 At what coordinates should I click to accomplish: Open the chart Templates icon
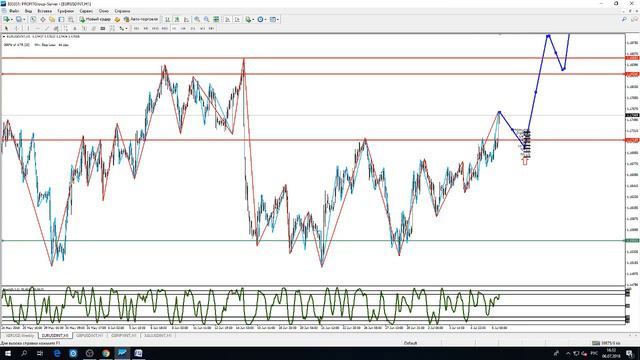tap(273, 19)
